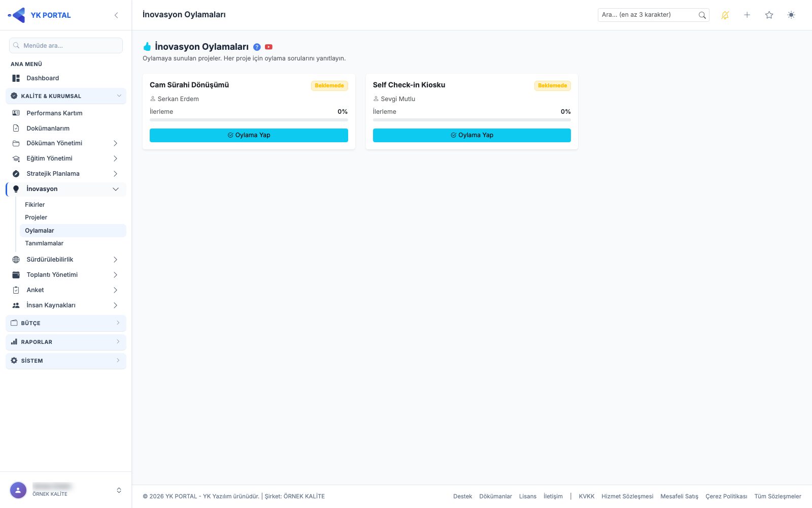Expand the Stratejik Planlama submenu
812x508 pixels.
point(66,174)
